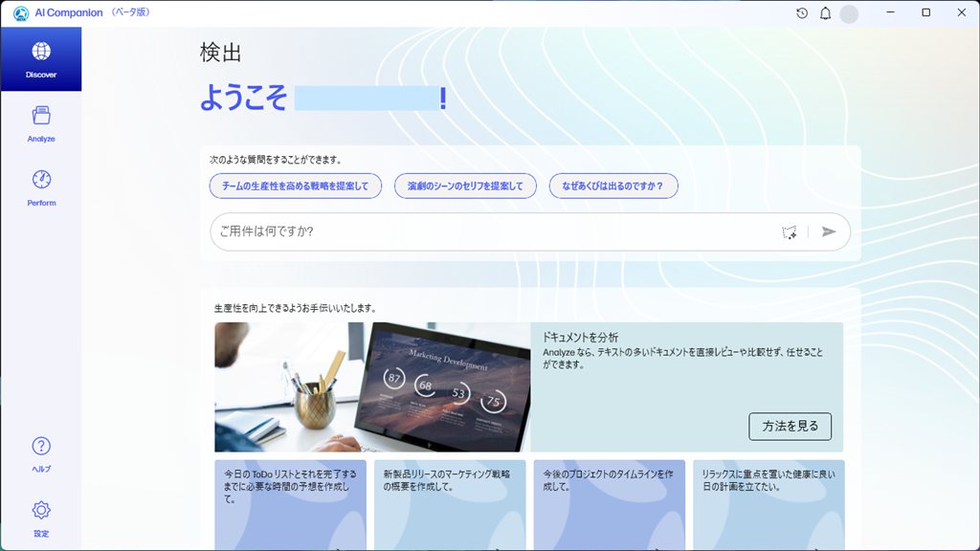
Task: Open the 今後のプロジェクトのタイムライン prompt card
Action: [610, 505]
